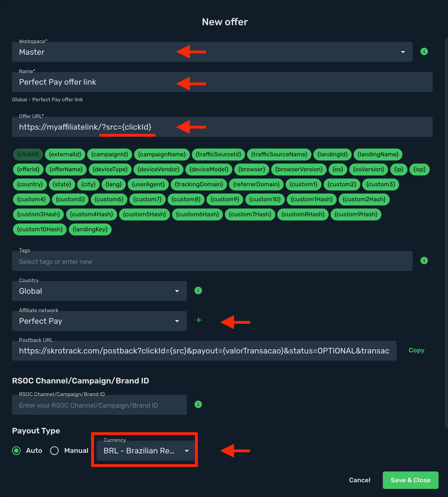This screenshot has width=448, height=497.
Task: Insert the {custom1} token
Action: coord(303,184)
